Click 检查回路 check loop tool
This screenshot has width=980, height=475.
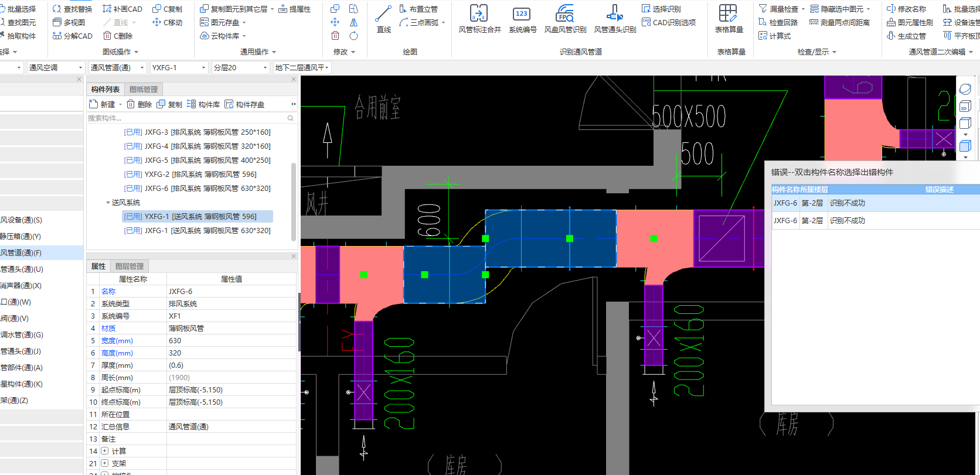[x=778, y=22]
